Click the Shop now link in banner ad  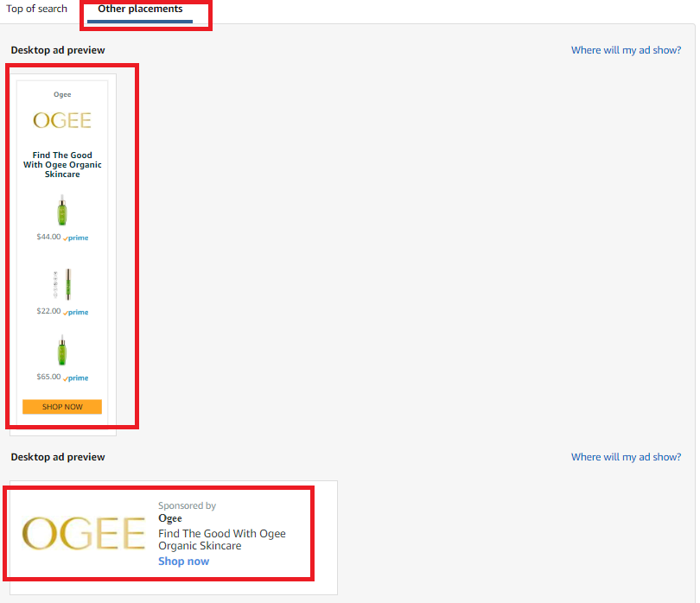[x=183, y=561]
